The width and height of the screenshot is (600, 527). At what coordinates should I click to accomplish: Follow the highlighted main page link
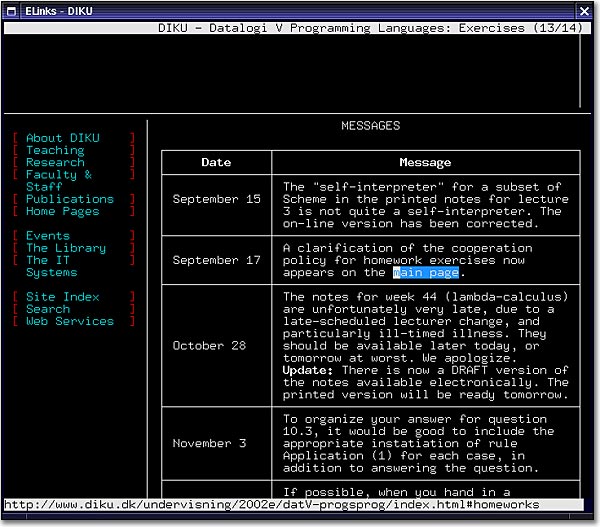(426, 272)
